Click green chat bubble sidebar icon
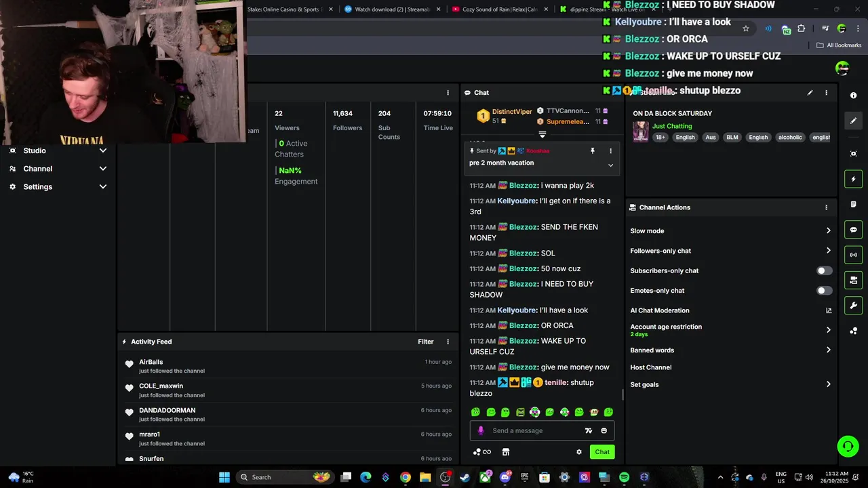The width and height of the screenshot is (868, 488). (x=854, y=230)
